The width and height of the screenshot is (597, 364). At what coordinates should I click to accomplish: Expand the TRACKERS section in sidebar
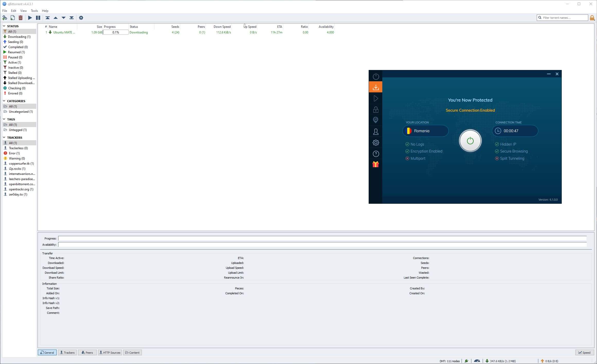pyautogui.click(x=4, y=137)
